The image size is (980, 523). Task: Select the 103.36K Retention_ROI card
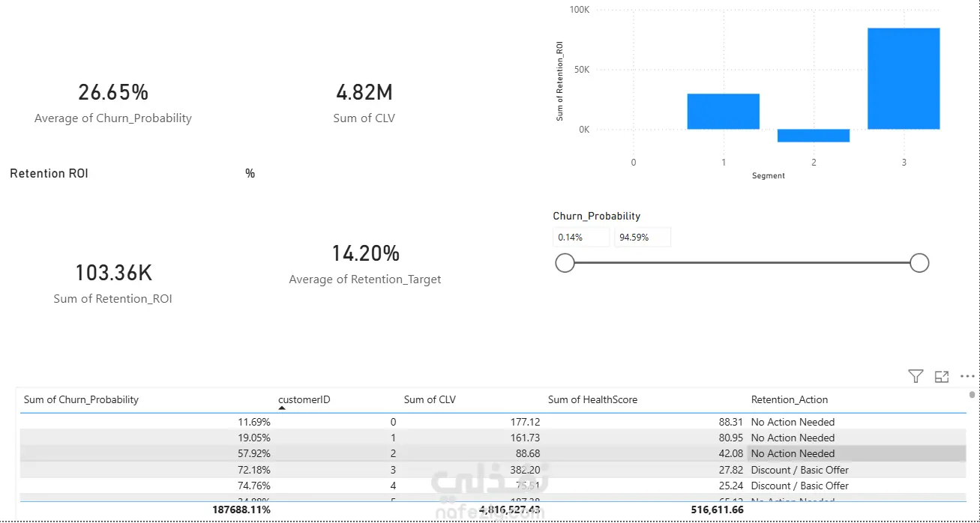tap(113, 283)
